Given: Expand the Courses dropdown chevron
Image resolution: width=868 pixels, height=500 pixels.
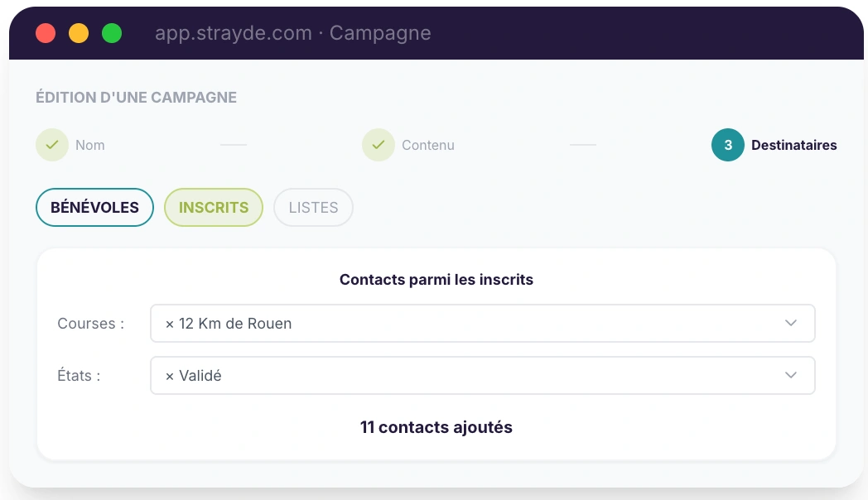Looking at the screenshot, I should [x=791, y=323].
